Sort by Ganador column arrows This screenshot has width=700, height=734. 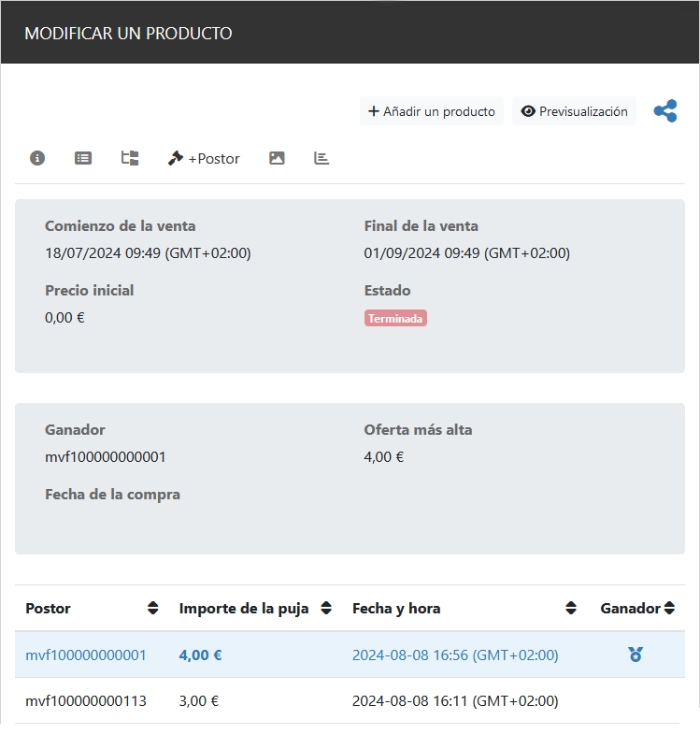[669, 609]
